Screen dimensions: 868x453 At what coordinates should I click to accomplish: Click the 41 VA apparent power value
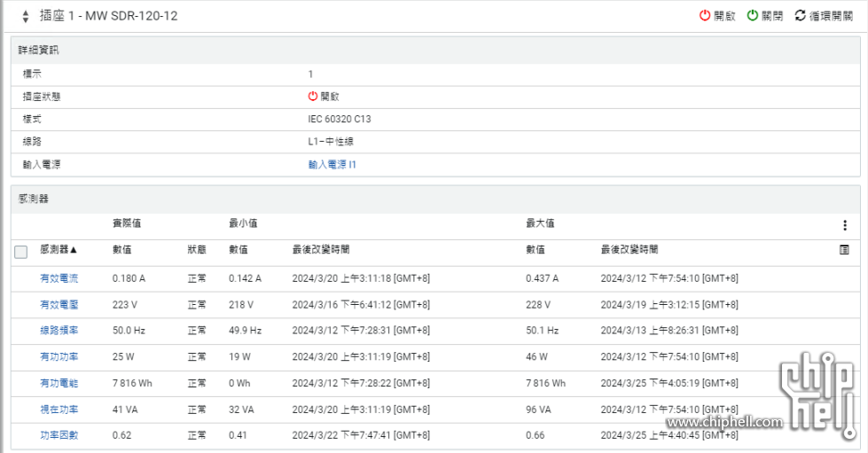tap(125, 410)
